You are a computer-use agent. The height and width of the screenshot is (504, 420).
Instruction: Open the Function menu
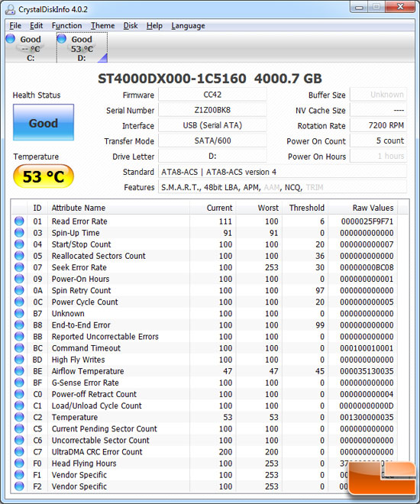(67, 26)
